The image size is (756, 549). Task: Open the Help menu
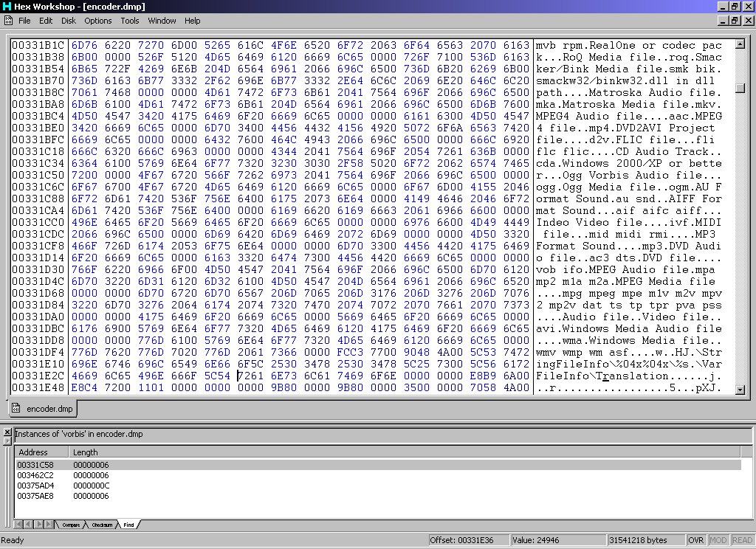192,21
